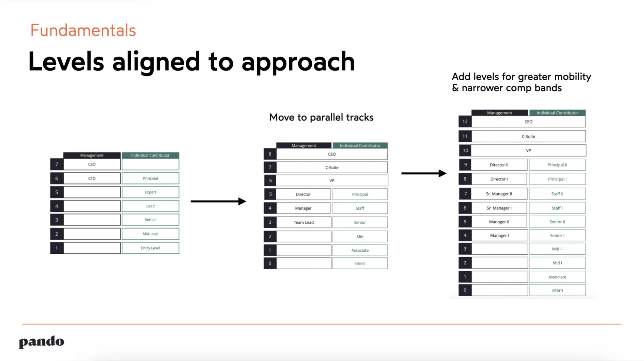This screenshot has width=644, height=361.
Task: Toggle CEO row in right table at level 12
Action: click(527, 122)
